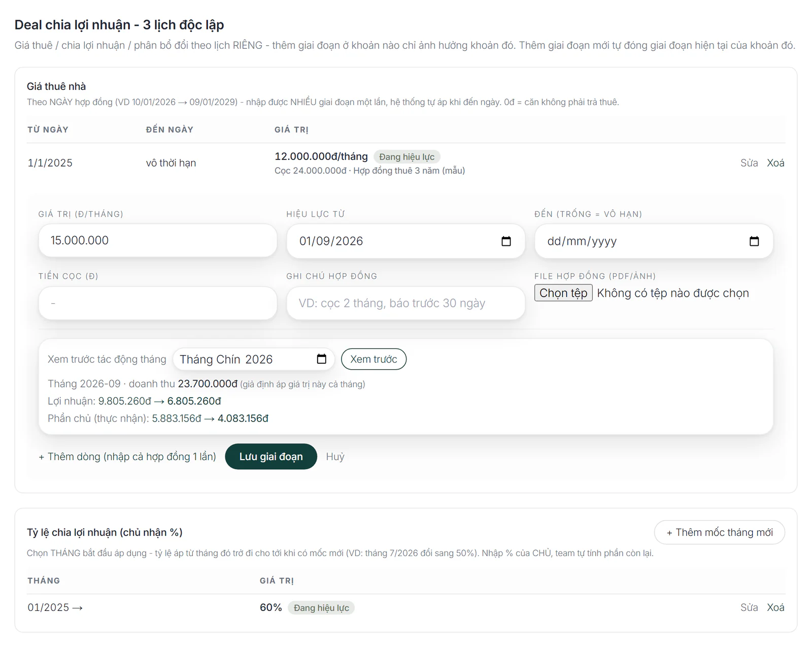Click the Đang hiệu lực badge beside 12.000.000đ/tháng

tap(407, 157)
